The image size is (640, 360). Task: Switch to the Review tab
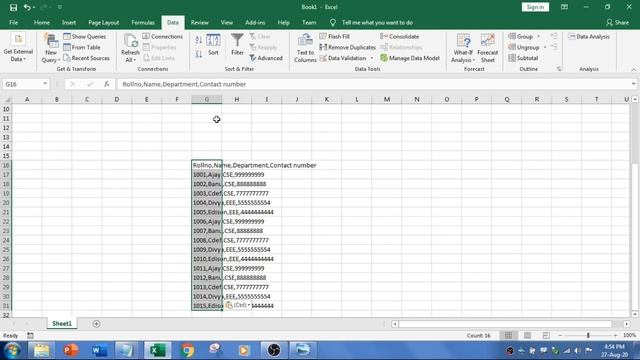200,22
